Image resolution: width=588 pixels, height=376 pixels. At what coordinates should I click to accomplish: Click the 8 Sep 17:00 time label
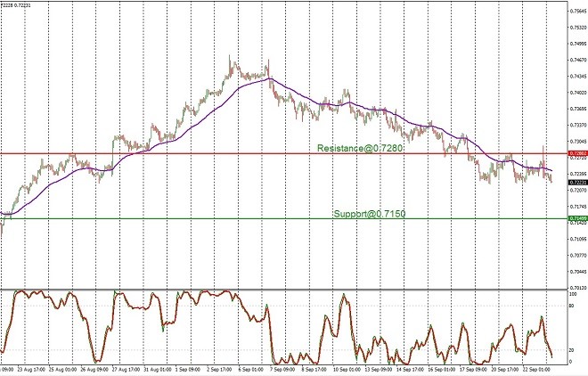(315, 369)
